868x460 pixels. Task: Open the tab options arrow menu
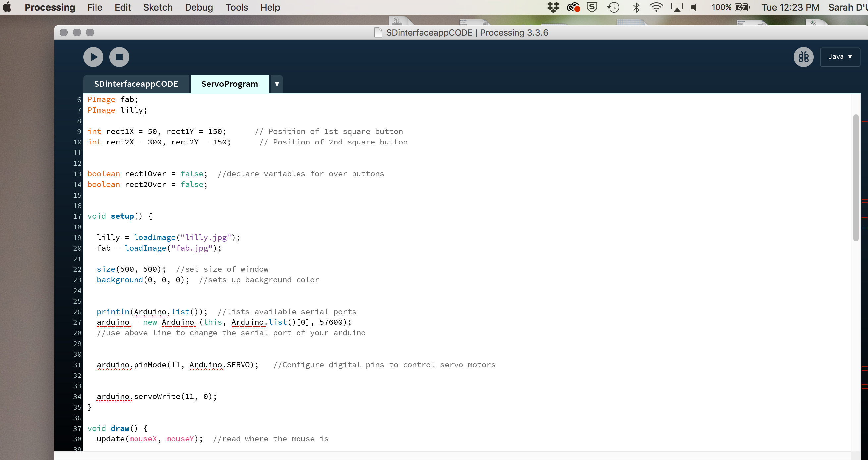(x=277, y=84)
